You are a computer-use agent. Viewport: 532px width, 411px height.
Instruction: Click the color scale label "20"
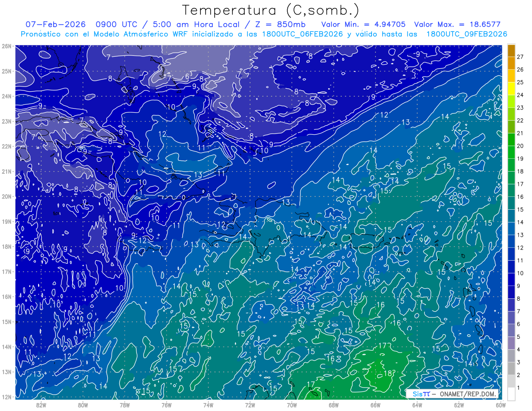click(520, 146)
